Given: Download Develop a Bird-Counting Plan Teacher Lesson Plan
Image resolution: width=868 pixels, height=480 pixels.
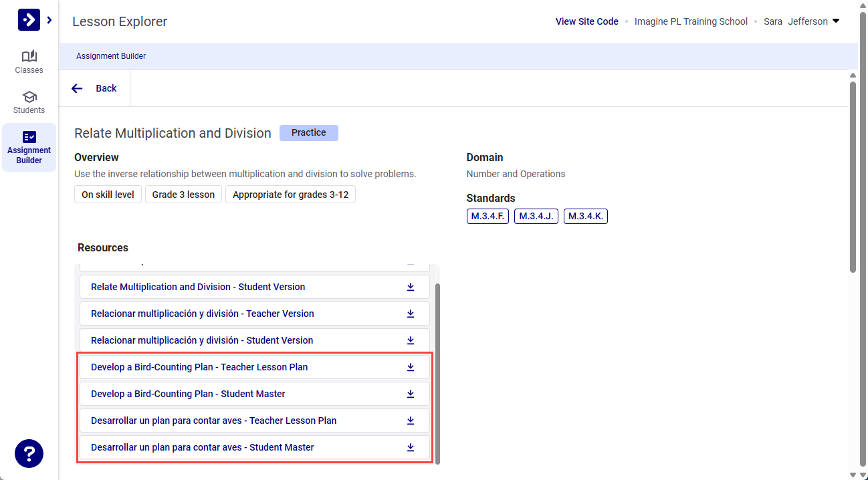Looking at the screenshot, I should click(x=411, y=367).
